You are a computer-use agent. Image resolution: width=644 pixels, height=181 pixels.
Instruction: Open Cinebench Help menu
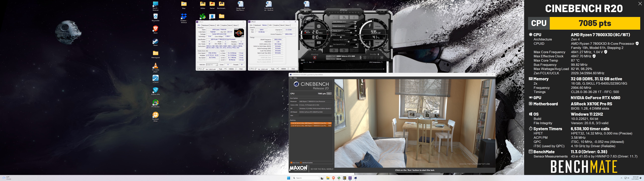click(x=295, y=78)
